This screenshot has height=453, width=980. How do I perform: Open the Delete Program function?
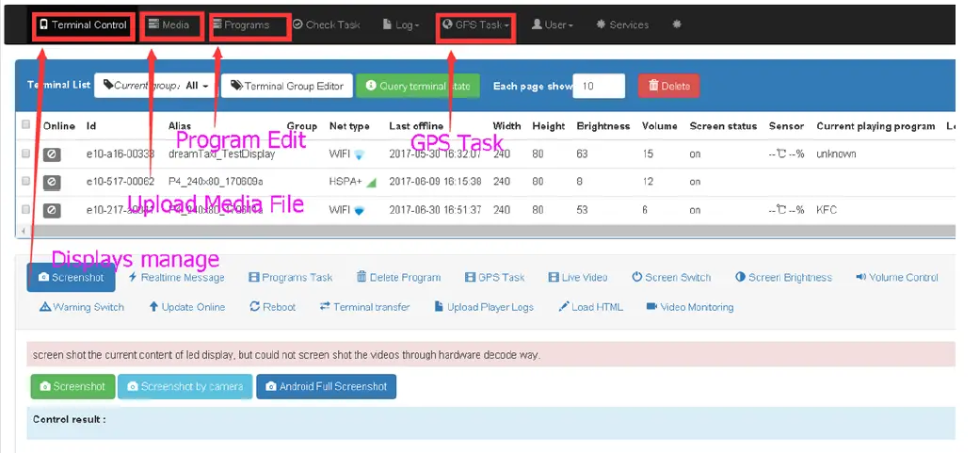[x=399, y=278]
